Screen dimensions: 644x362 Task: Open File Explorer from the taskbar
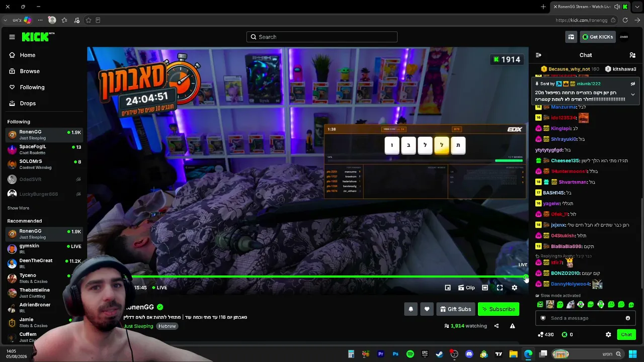point(513,354)
